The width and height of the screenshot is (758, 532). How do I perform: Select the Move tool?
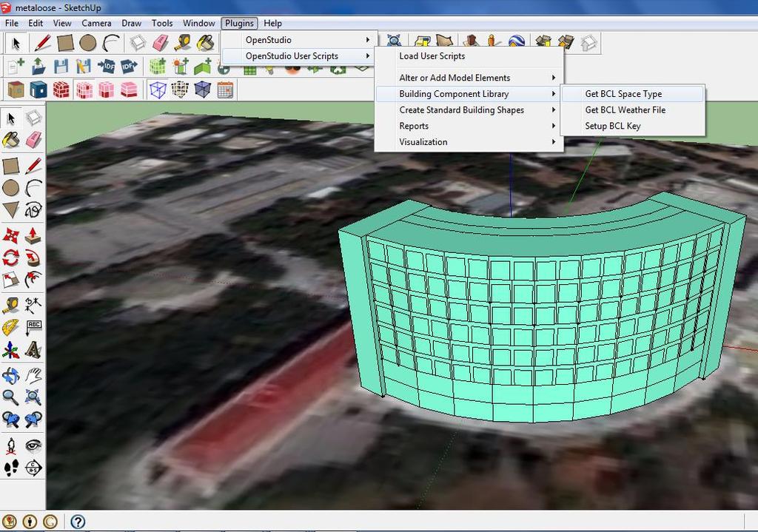tap(10, 236)
